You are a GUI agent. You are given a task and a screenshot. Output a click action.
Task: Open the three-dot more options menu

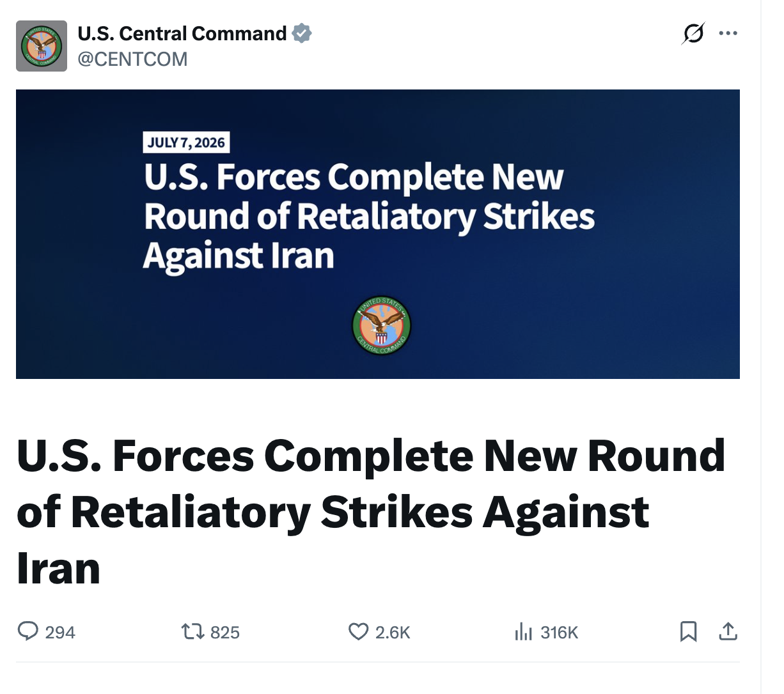coord(728,33)
